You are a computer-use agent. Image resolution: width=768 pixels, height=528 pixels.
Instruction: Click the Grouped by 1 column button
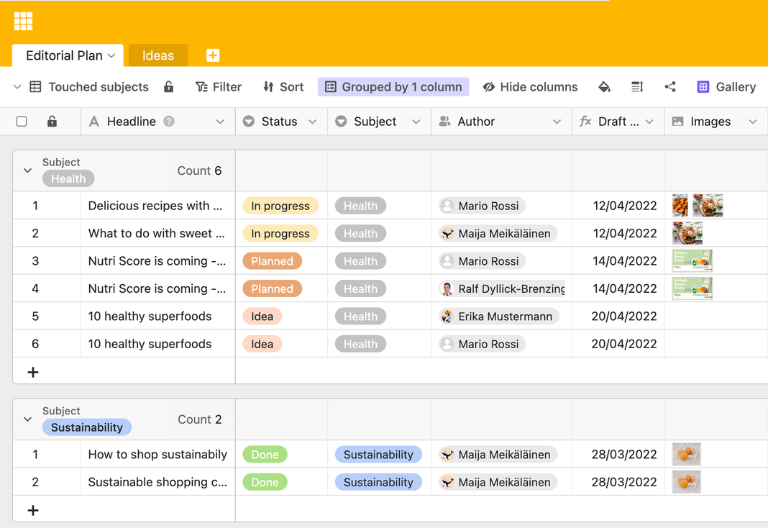393,87
